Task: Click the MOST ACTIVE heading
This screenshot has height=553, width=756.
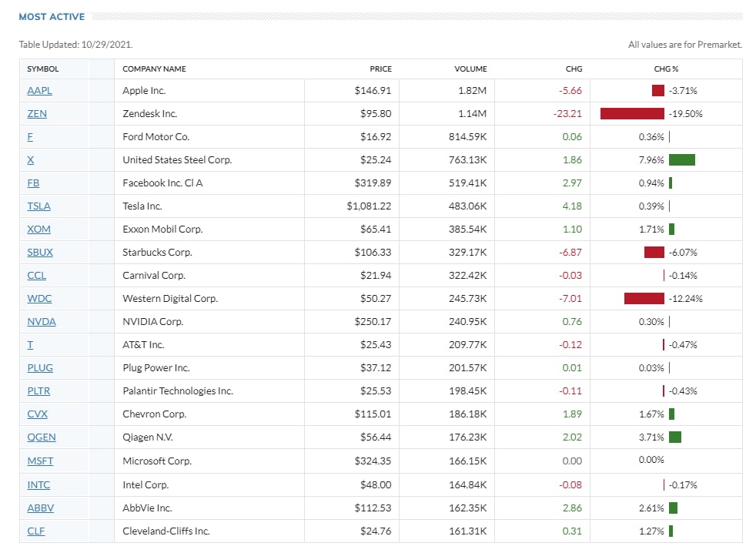Action: pos(52,17)
